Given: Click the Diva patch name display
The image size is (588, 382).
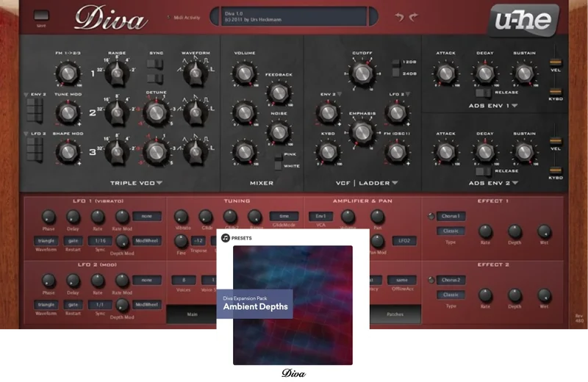Looking at the screenshot, I should (295, 16).
